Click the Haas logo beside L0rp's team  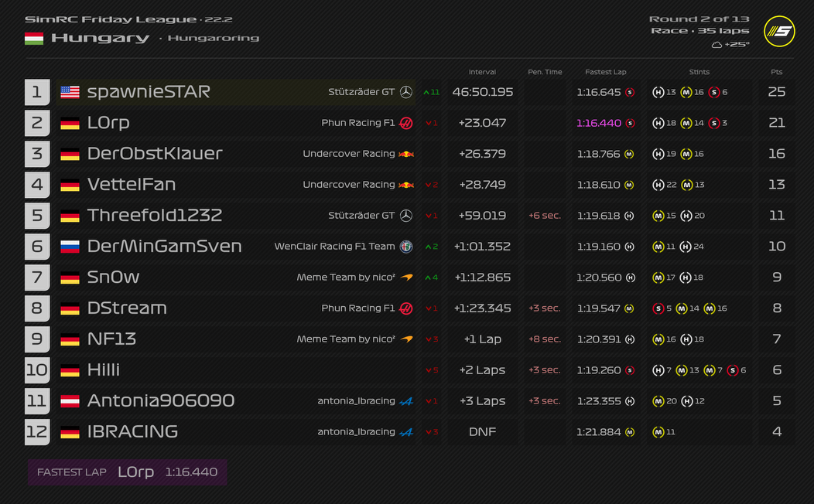point(406,123)
